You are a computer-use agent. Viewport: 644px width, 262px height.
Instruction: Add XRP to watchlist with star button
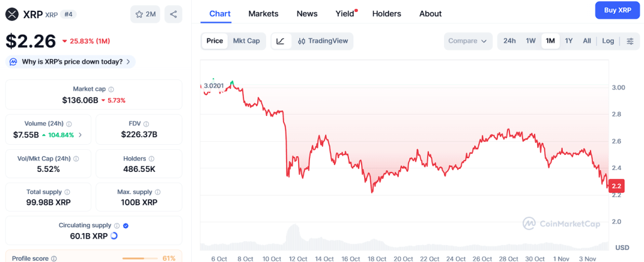[145, 14]
